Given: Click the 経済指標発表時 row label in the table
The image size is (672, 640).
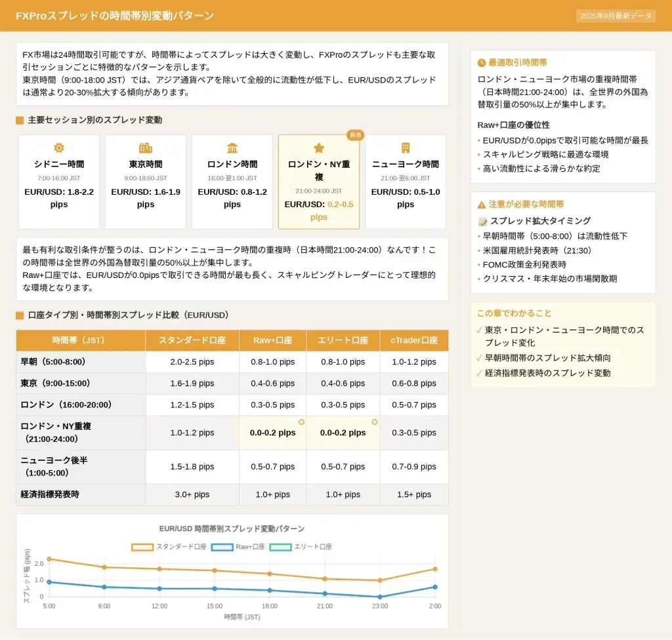Looking at the screenshot, I should pos(50,494).
